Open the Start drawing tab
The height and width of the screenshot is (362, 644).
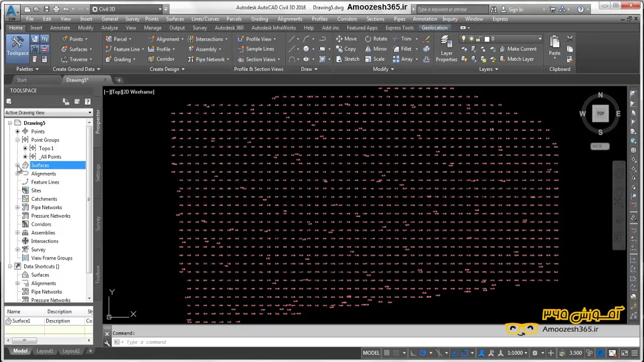pos(22,80)
